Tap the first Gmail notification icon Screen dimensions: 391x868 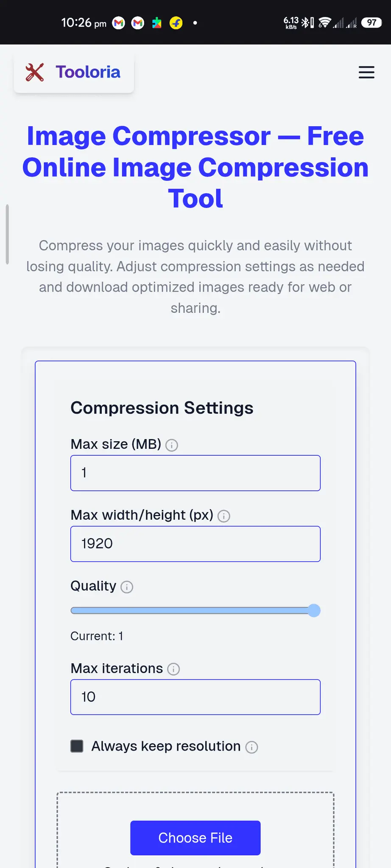[119, 23]
